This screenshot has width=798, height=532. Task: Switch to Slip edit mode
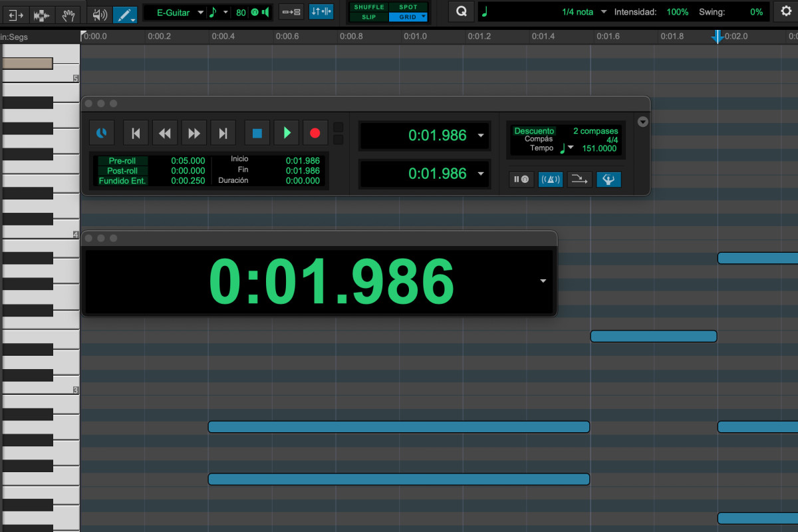pos(369,17)
